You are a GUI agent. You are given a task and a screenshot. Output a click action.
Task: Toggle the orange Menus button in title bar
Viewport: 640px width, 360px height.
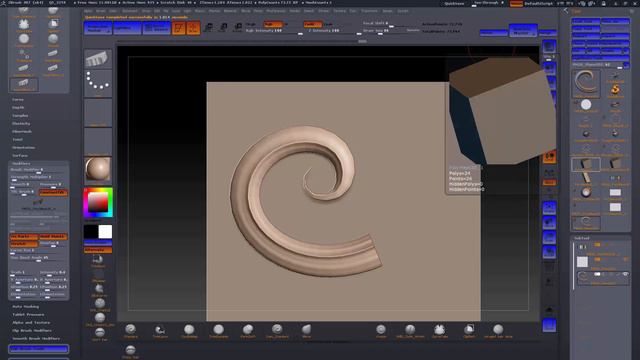tap(516, 3)
